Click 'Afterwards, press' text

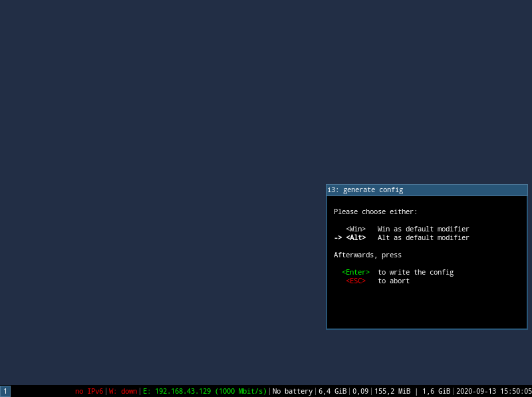tap(368, 255)
